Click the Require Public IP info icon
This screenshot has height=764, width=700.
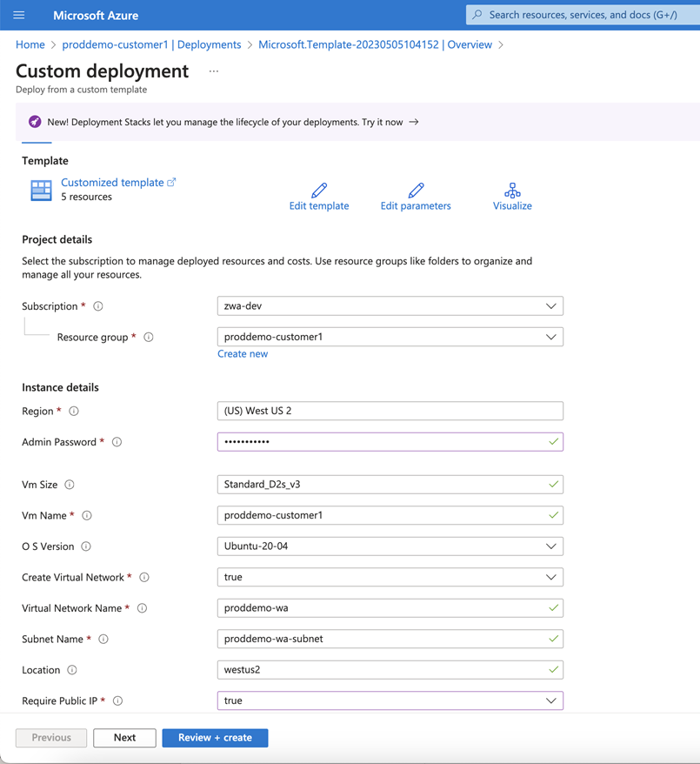(119, 700)
